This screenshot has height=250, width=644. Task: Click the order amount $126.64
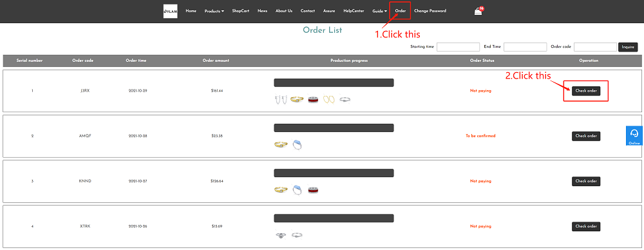point(216,181)
